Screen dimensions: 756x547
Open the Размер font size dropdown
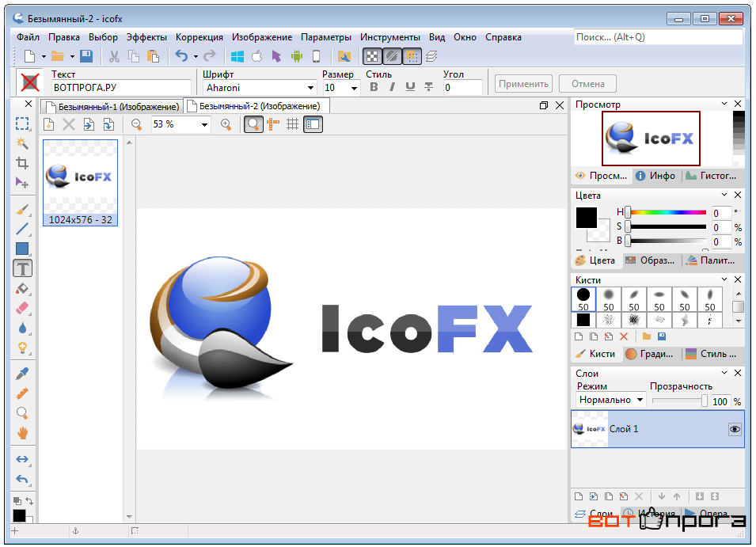tap(355, 88)
